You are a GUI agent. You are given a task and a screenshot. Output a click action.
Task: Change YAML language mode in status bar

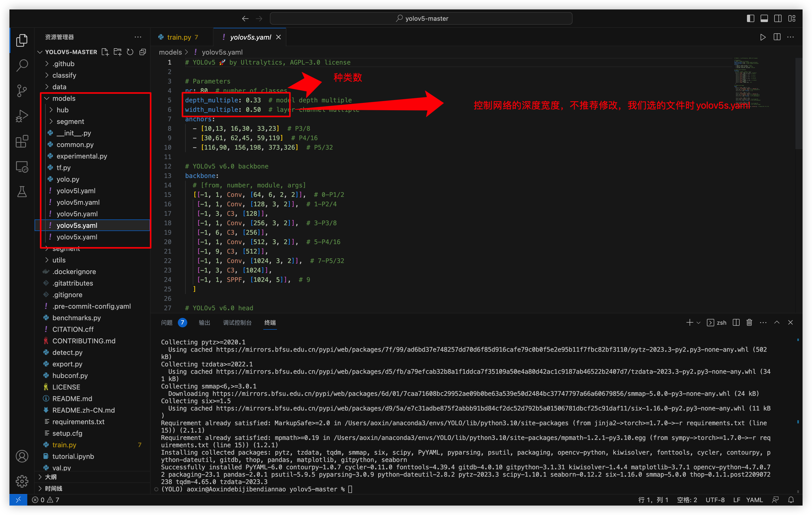754,500
